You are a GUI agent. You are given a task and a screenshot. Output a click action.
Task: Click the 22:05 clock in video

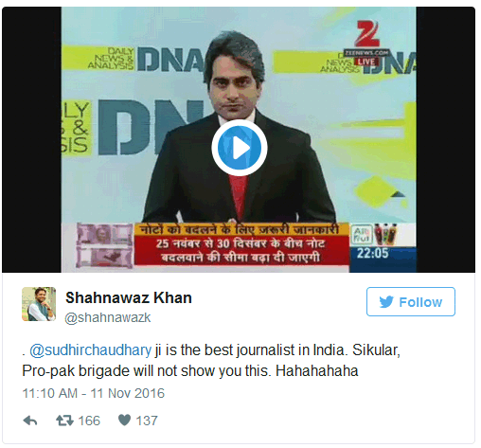pyautogui.click(x=372, y=253)
